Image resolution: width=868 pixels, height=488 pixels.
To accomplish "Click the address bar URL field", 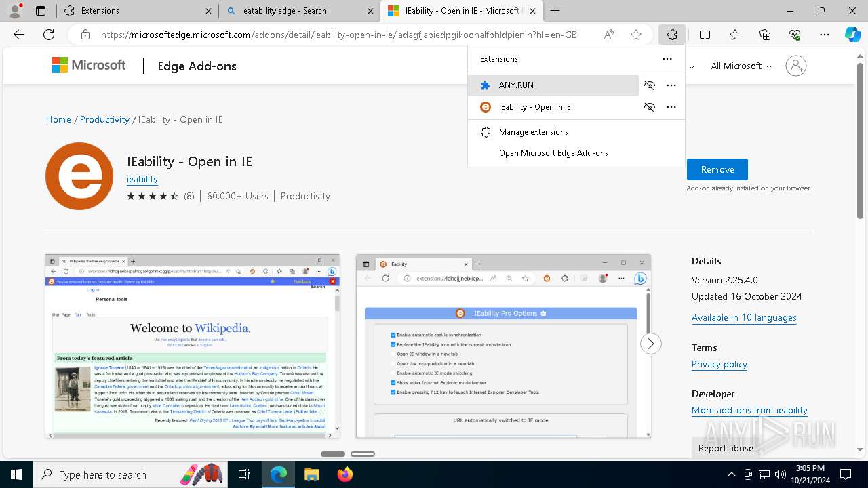I will click(x=339, y=35).
